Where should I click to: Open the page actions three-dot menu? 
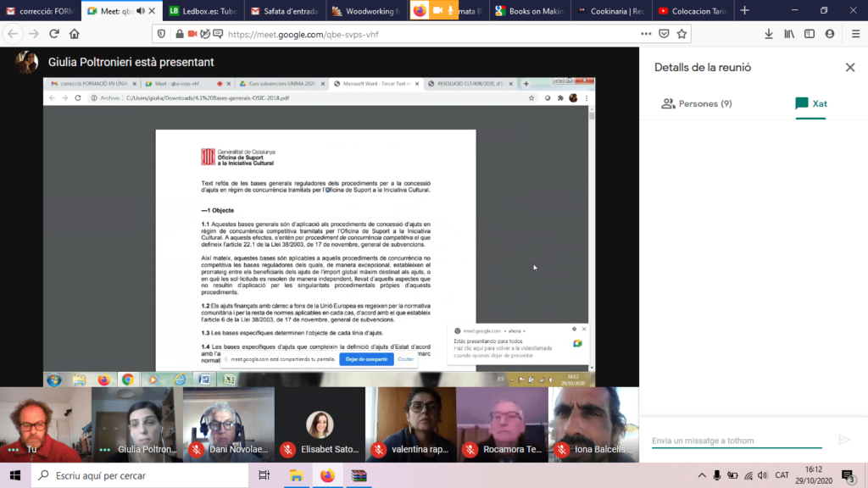[646, 34]
